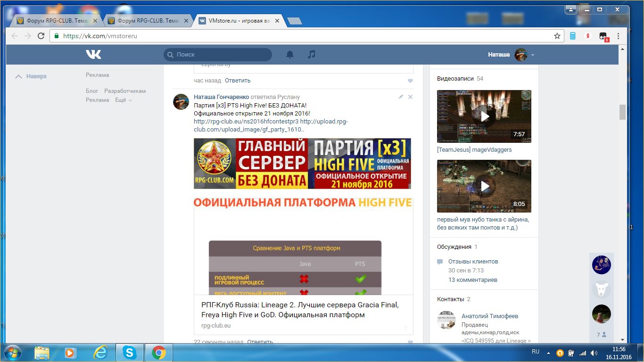The height and width of the screenshot is (362, 644).
Task: Open Skype from the taskbar
Action: tap(129, 352)
